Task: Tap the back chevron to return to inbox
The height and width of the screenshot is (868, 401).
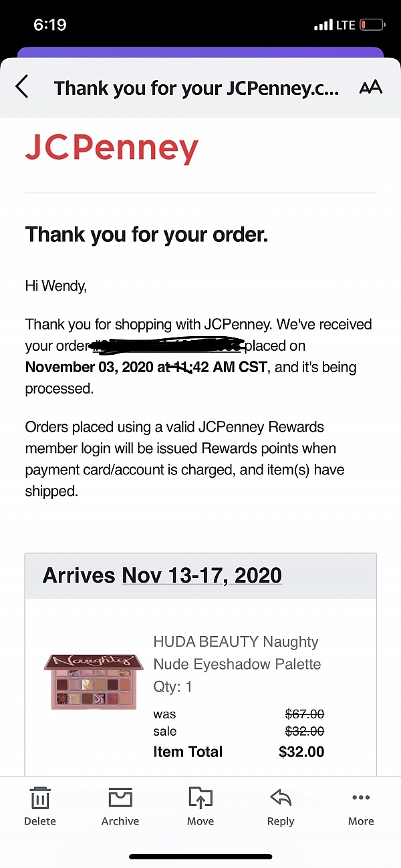Action: [x=21, y=87]
